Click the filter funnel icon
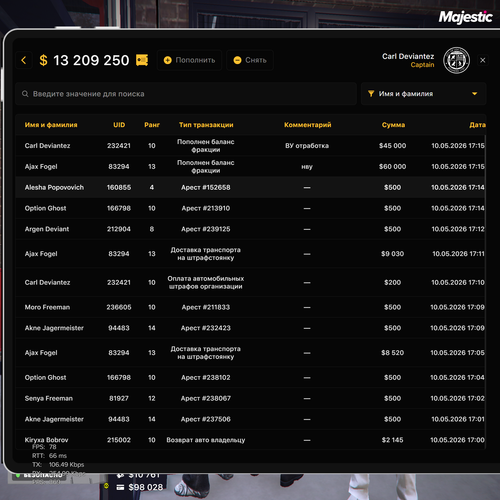Image resolution: width=500 pixels, height=500 pixels. [x=371, y=94]
